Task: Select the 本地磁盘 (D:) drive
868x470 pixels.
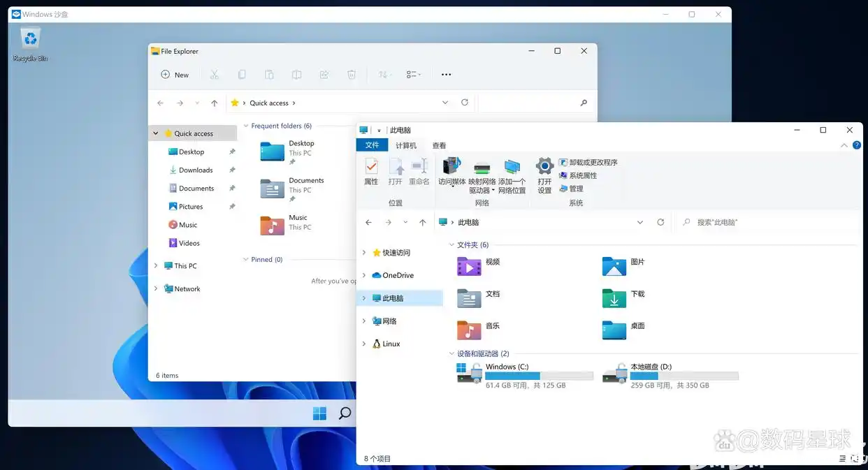Action: 670,375
